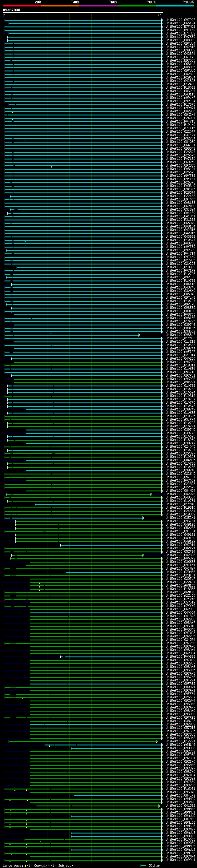Viewport: 197px width, 868px height.
Task: Click the white query sequence ruler bar
Action: tap(83, 13)
